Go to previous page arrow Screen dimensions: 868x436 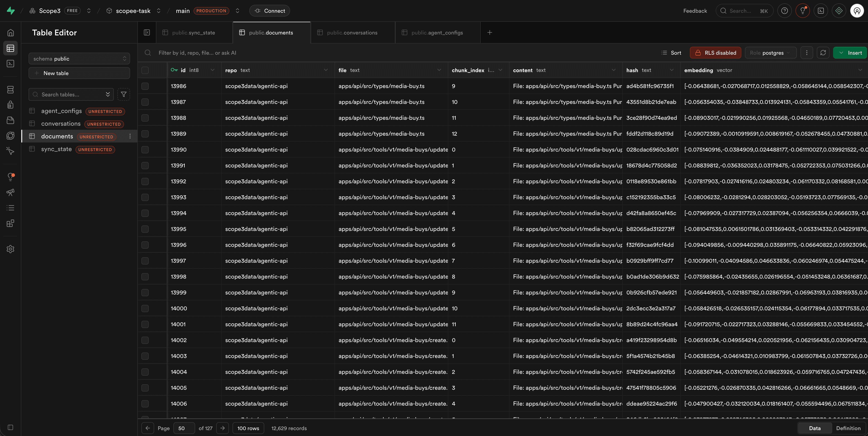tap(148, 428)
